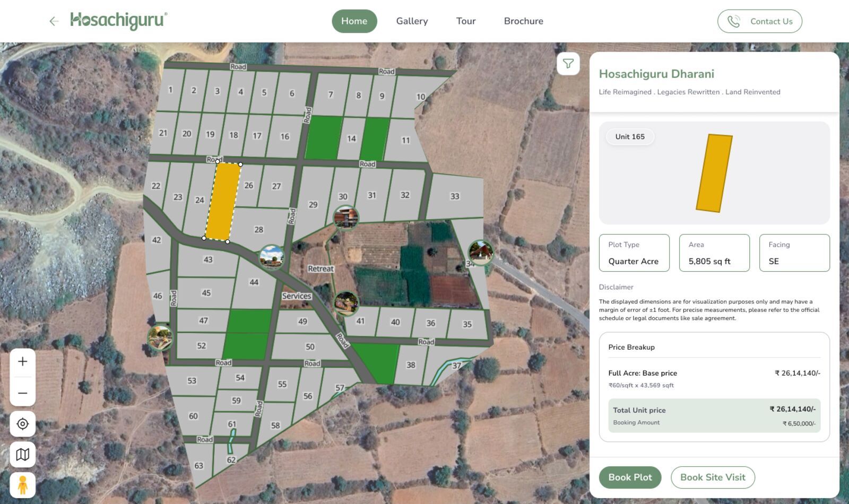The image size is (849, 504).
Task: Click the Area 5,805 sq ft card
Action: coord(714,253)
